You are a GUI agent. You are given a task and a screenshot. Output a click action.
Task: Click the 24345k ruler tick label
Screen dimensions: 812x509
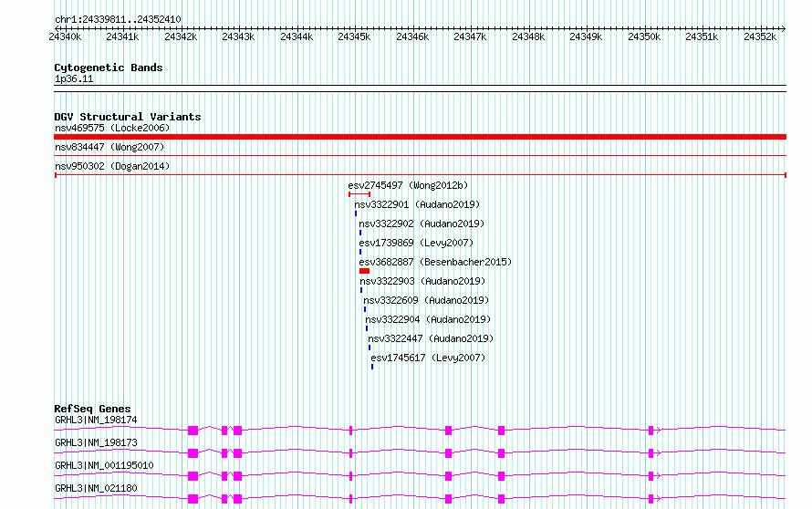pos(354,36)
